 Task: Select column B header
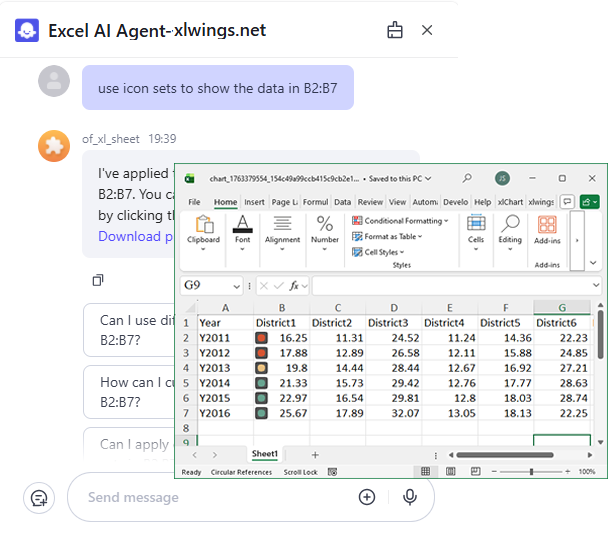tap(282, 308)
